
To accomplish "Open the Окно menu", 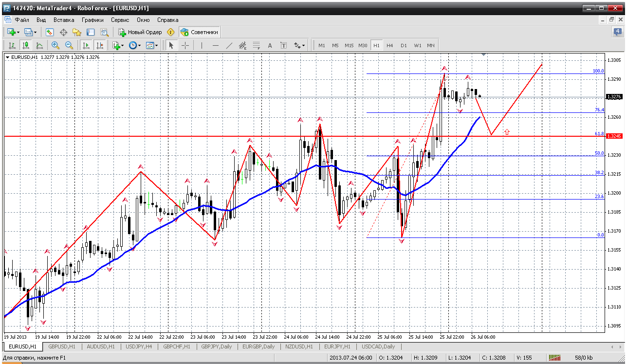I will pos(143,20).
